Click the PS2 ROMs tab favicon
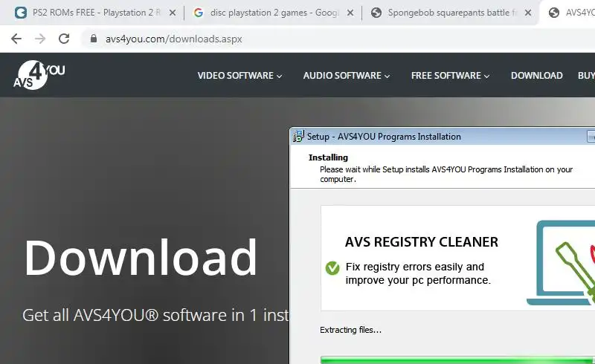The image size is (595, 364). click(x=21, y=13)
